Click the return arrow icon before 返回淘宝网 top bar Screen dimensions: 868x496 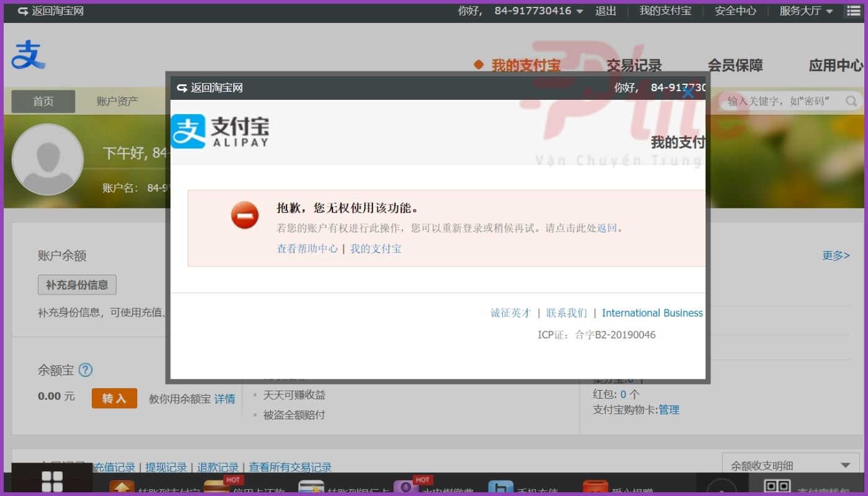tap(23, 11)
